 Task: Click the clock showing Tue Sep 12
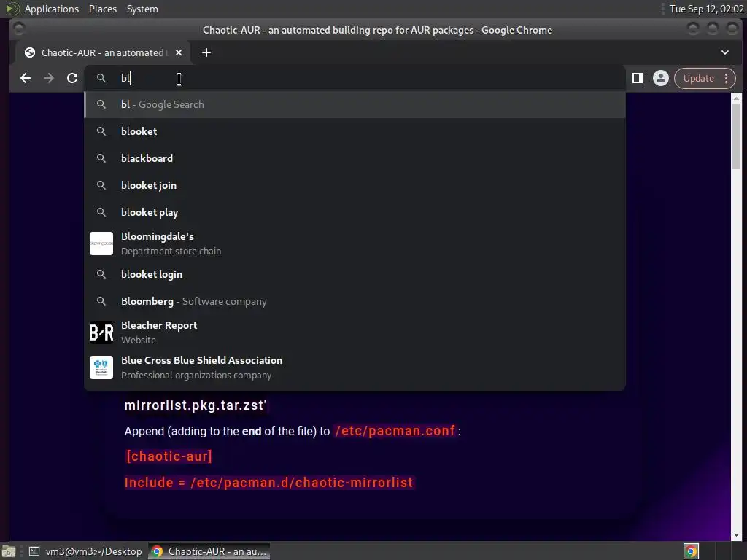point(706,9)
